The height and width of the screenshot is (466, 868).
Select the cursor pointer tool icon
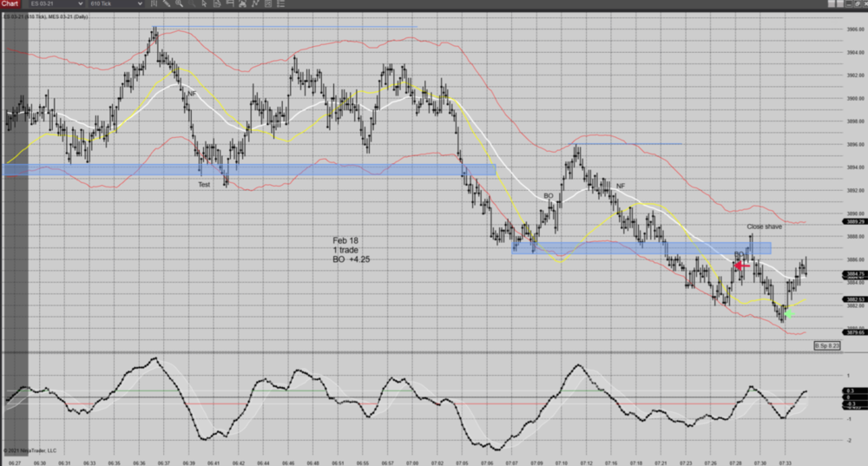coord(203,4)
